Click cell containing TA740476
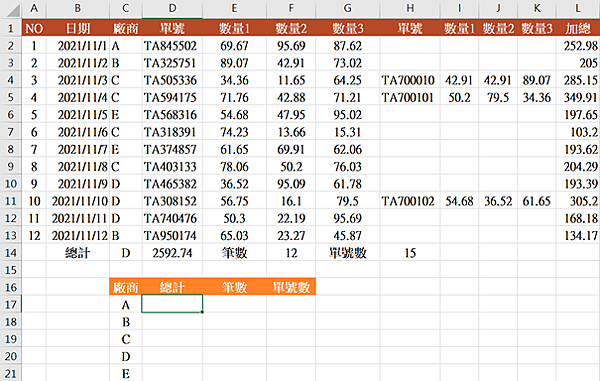 tap(172, 218)
